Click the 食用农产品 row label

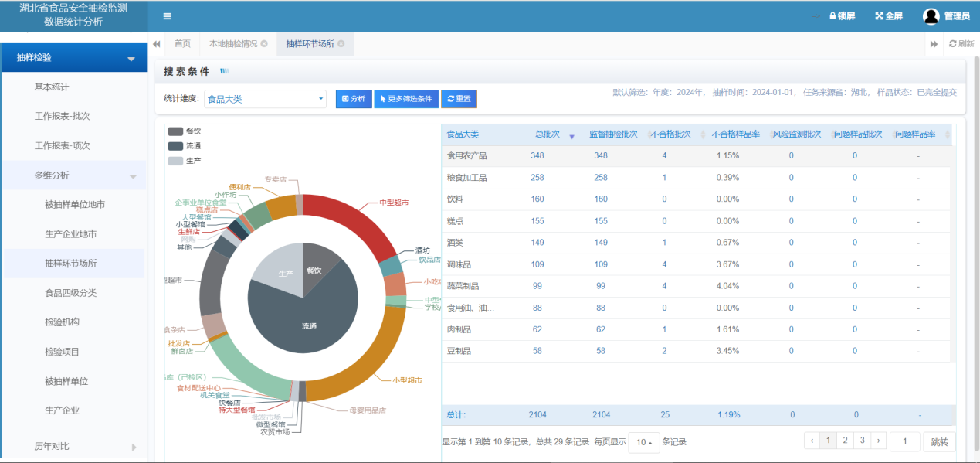[x=466, y=156]
